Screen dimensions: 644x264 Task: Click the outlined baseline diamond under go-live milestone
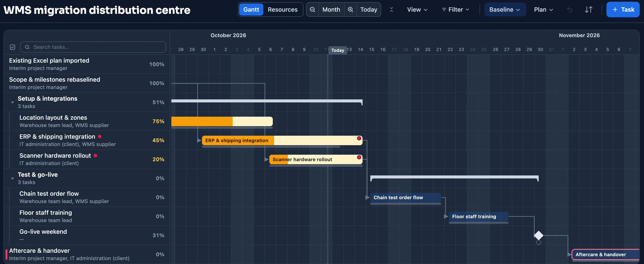(538, 242)
